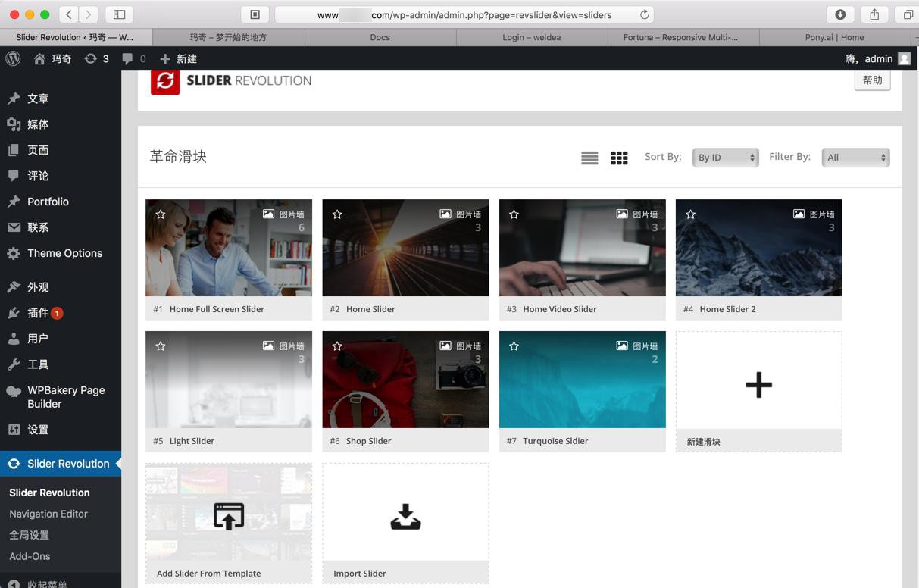
Task: Open Shop Slider thumbnail image
Action: pyautogui.click(x=405, y=380)
